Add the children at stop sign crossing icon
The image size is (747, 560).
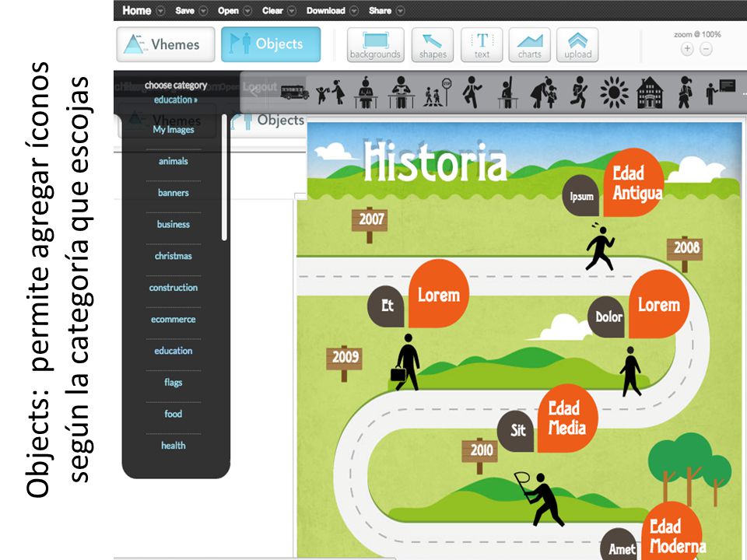click(437, 93)
